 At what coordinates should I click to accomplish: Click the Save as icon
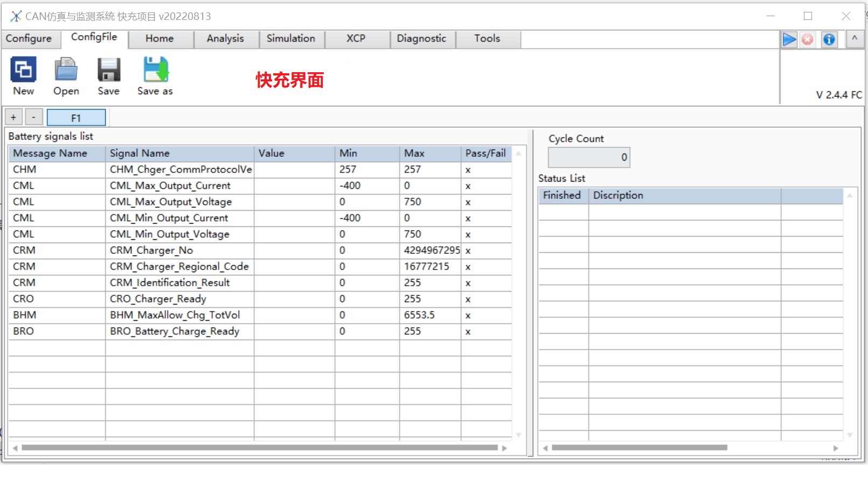tap(155, 71)
